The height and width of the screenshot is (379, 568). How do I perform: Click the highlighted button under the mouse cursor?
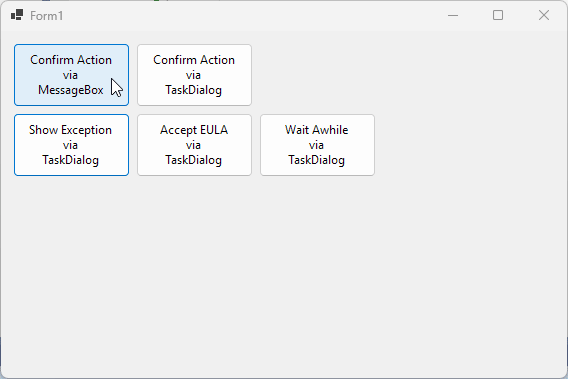[x=71, y=75]
